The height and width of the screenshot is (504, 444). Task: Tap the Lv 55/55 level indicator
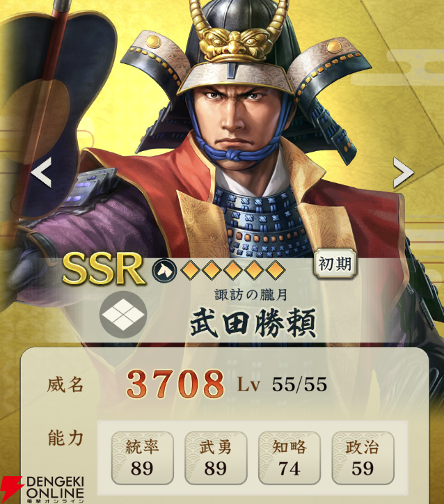click(x=283, y=384)
